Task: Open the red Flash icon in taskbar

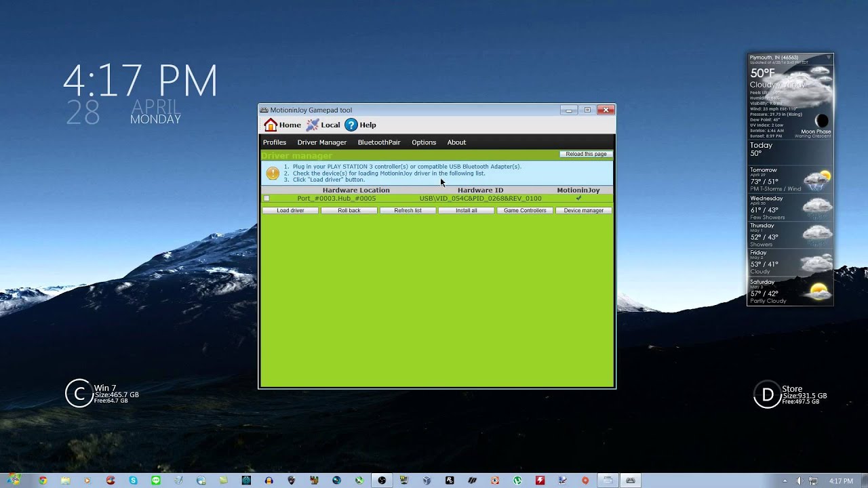Action: [x=540, y=481]
